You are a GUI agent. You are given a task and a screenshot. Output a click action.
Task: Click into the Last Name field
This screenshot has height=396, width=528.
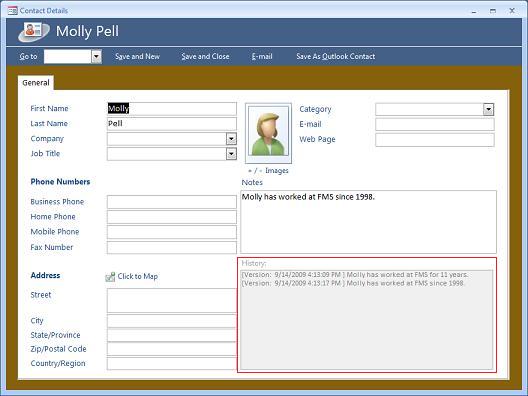[172, 124]
